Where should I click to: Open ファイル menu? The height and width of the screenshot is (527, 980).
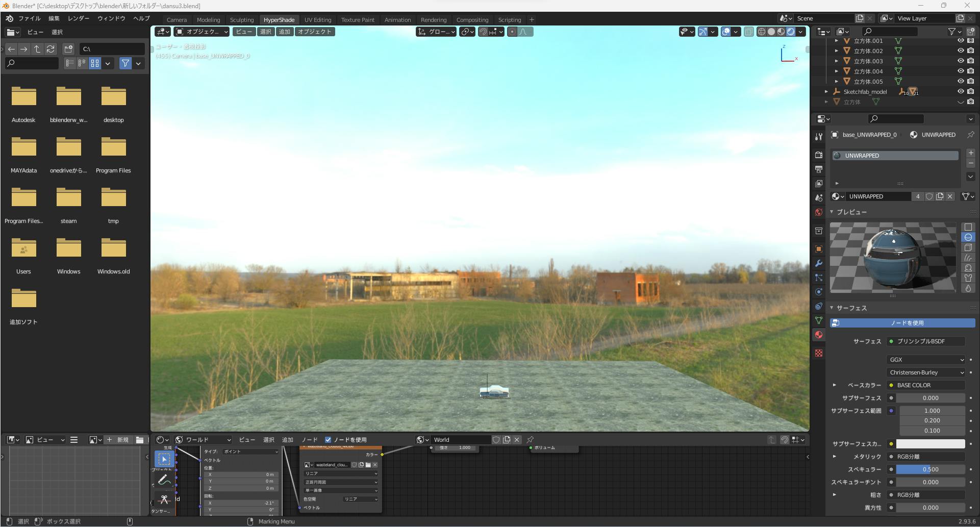click(x=30, y=18)
